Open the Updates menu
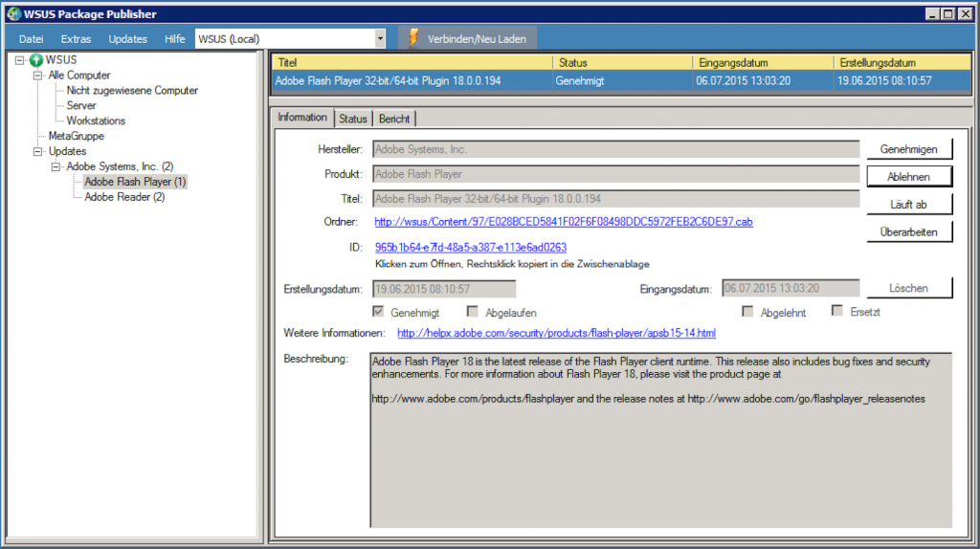Image resolution: width=980 pixels, height=549 pixels. [127, 38]
